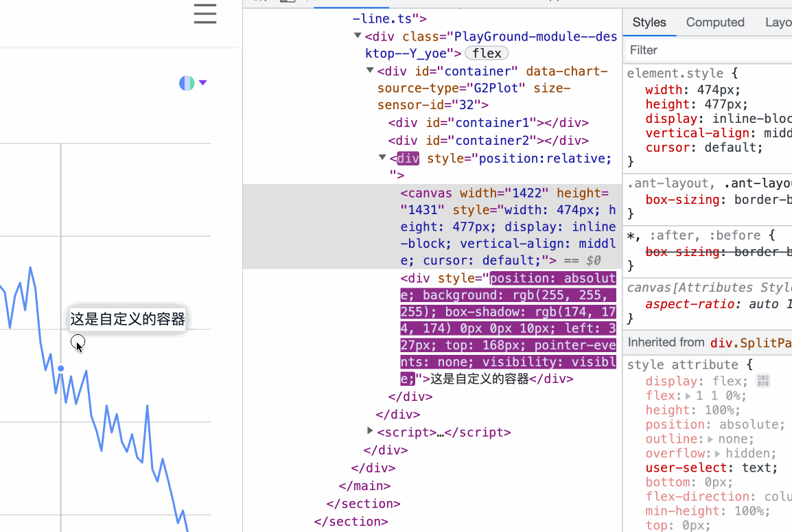Edit the min-height: 100% declaration
Image resolution: width=792 pixels, height=532 pixels.
point(708,511)
